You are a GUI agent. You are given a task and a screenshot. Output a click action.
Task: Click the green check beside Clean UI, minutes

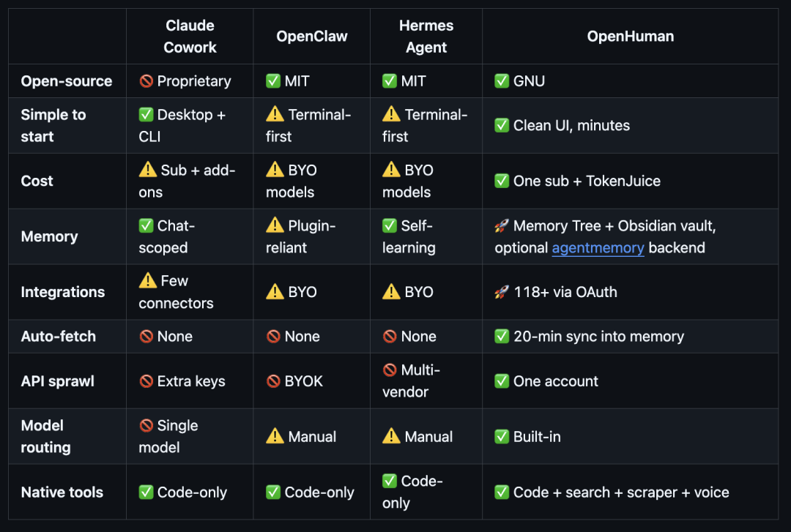502,125
